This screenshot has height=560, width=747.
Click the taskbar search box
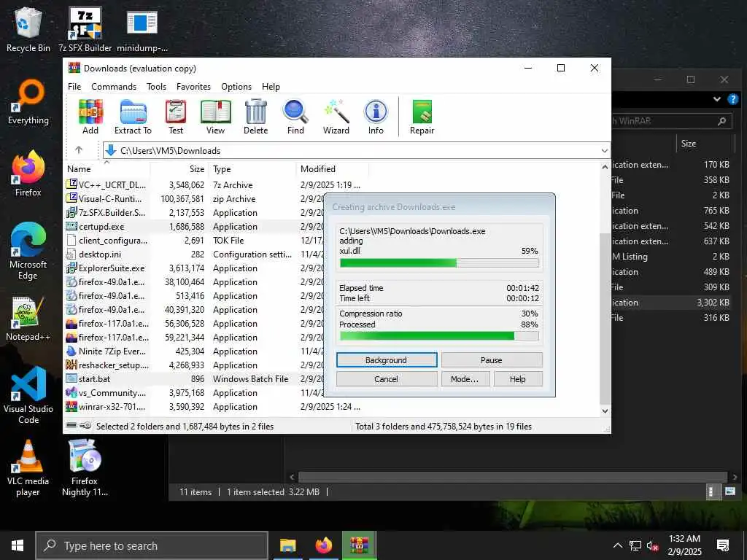coord(152,545)
